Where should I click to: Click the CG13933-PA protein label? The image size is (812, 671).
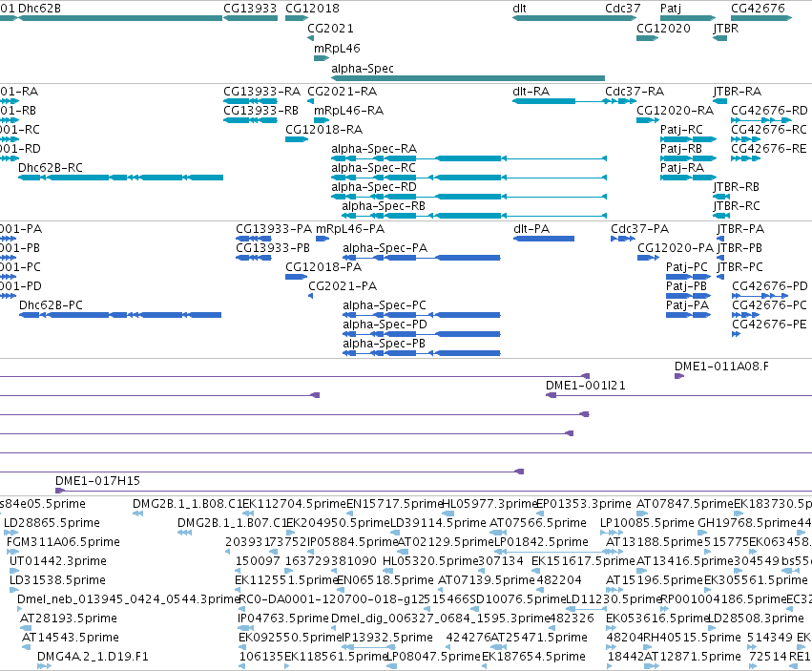274,229
